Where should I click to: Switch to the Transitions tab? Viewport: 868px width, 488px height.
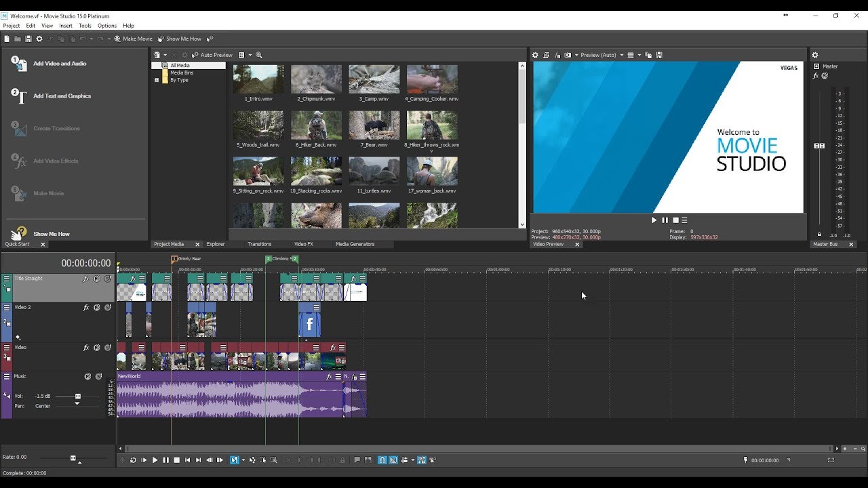click(259, 244)
